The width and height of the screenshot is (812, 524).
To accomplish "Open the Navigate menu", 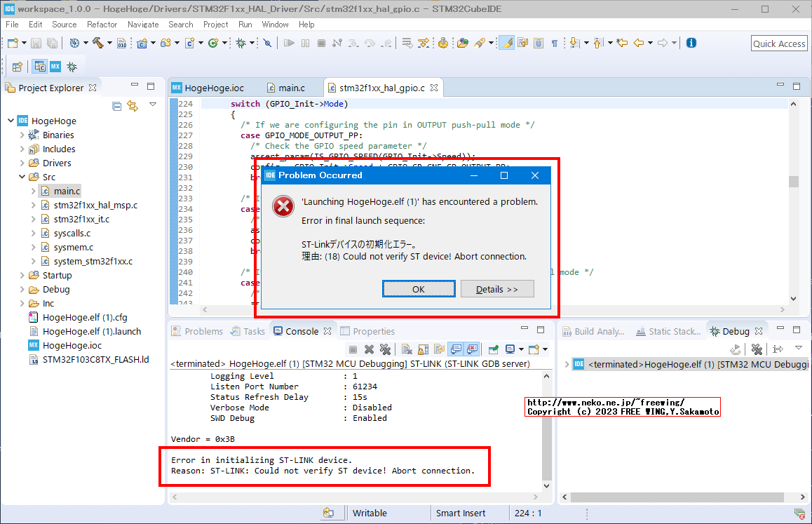I will pyautogui.click(x=143, y=24).
